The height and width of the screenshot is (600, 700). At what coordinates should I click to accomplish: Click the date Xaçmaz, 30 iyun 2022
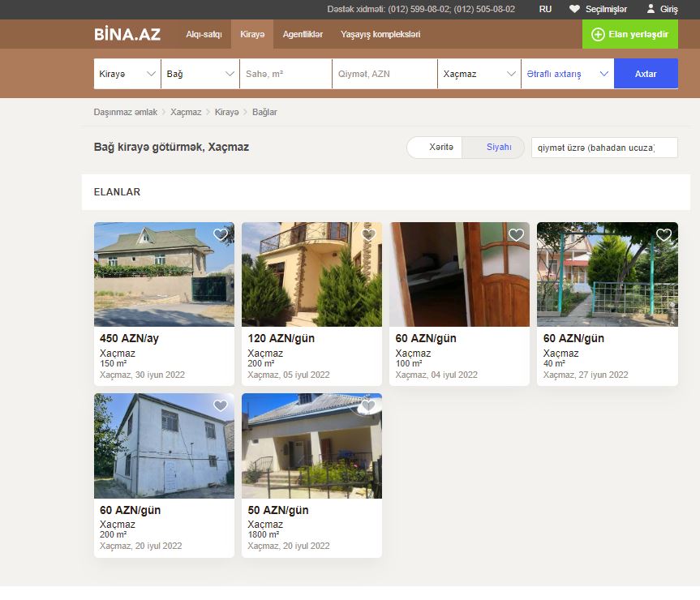(x=142, y=375)
